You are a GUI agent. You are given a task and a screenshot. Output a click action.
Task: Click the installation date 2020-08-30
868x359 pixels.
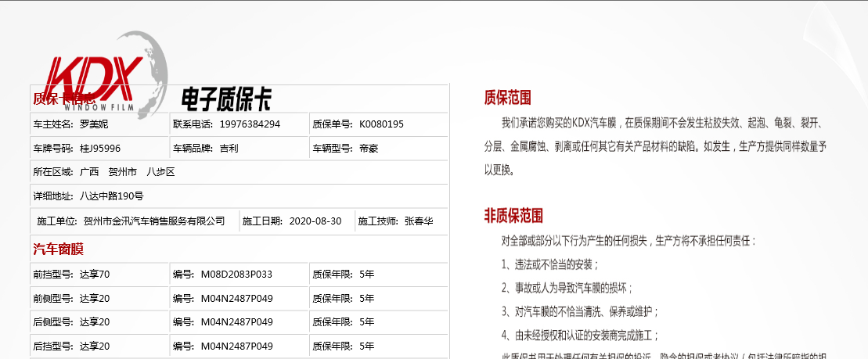coord(315,221)
